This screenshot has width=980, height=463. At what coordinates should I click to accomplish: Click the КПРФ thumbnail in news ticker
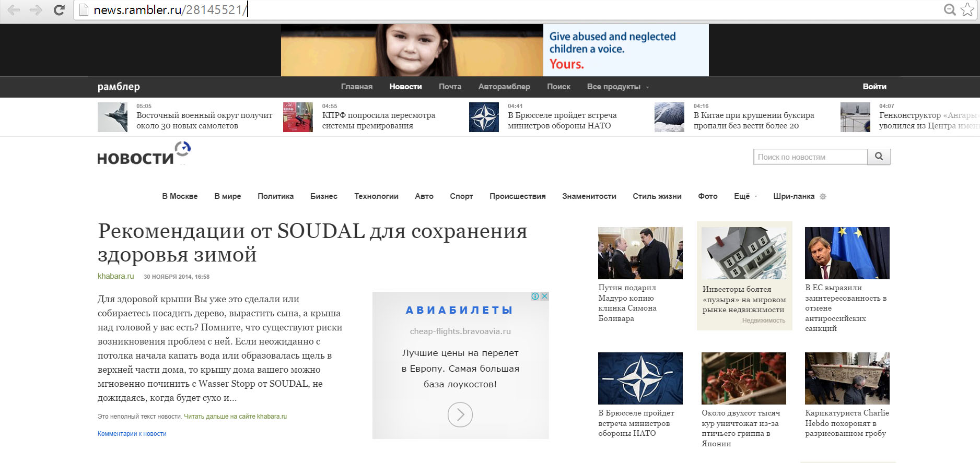pyautogui.click(x=298, y=117)
